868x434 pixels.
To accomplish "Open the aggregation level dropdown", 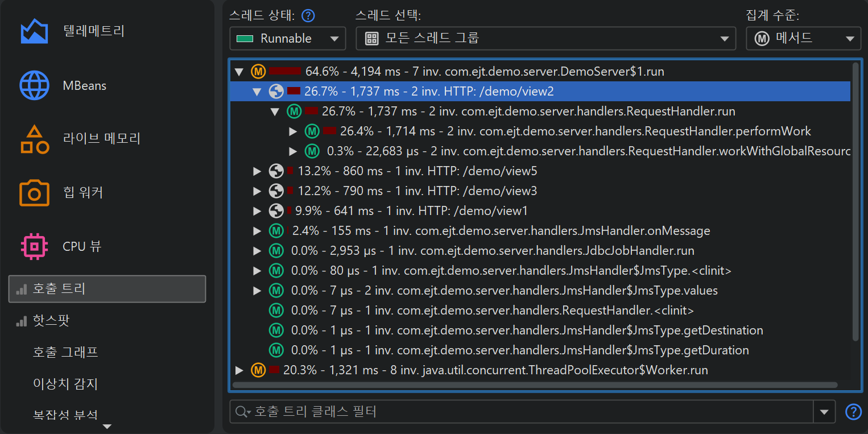I will click(803, 39).
